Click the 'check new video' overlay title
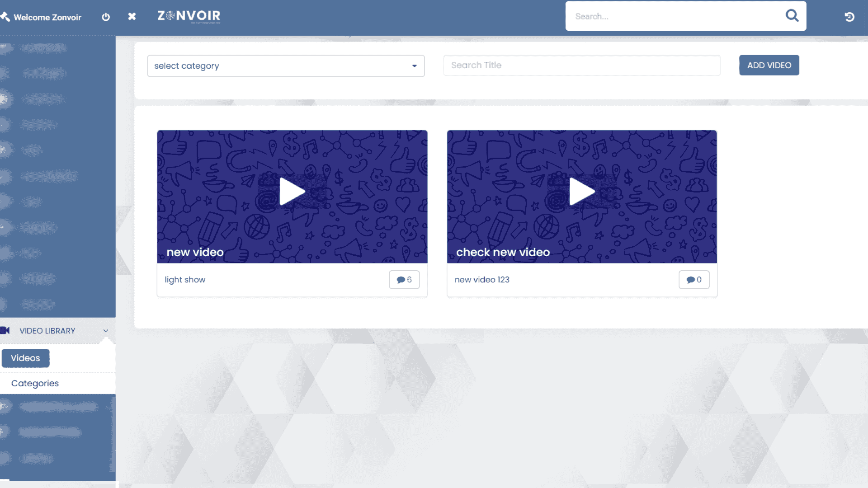This screenshot has width=868, height=488. (503, 252)
